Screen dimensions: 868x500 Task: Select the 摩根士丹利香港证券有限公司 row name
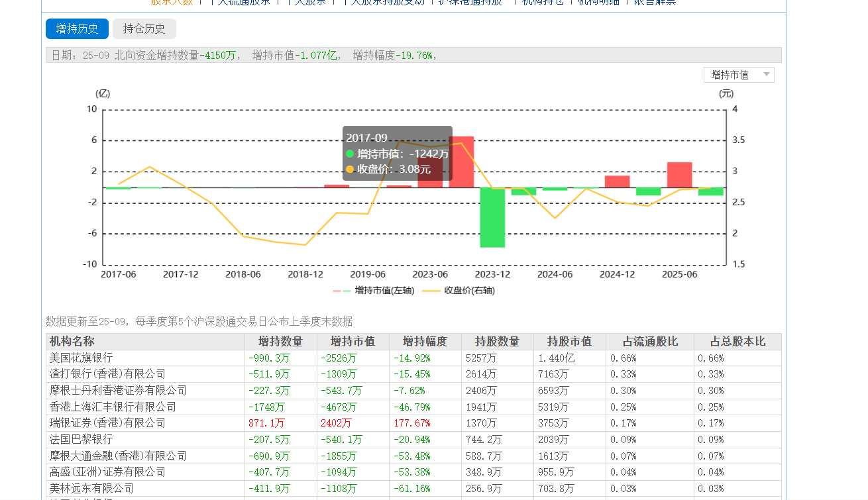click(118, 391)
